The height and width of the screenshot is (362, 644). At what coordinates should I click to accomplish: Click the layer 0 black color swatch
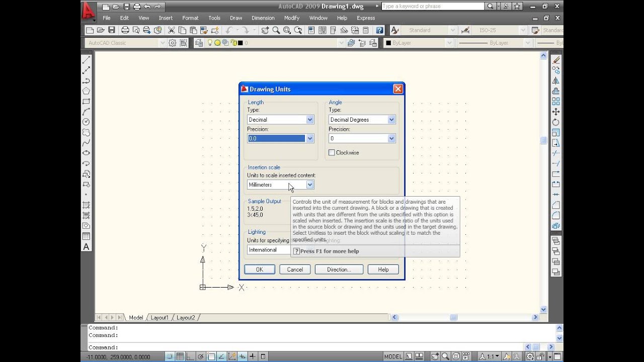[x=240, y=43]
